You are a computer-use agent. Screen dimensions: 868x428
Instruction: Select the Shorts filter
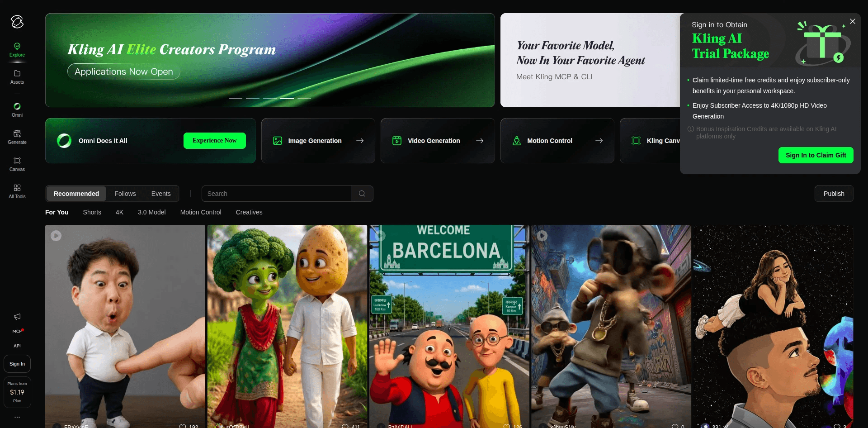(x=92, y=212)
